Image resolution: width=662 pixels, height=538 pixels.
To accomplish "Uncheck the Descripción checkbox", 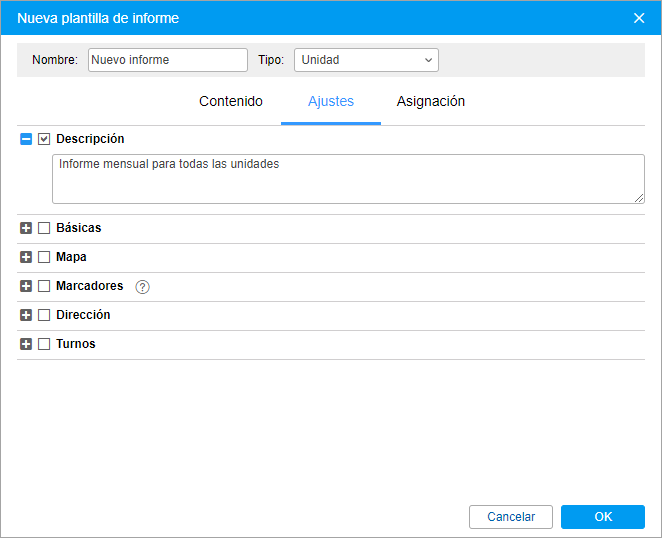I will (44, 139).
